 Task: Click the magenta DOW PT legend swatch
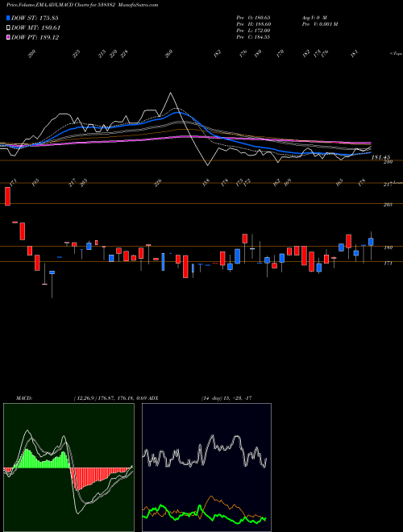click(8, 37)
